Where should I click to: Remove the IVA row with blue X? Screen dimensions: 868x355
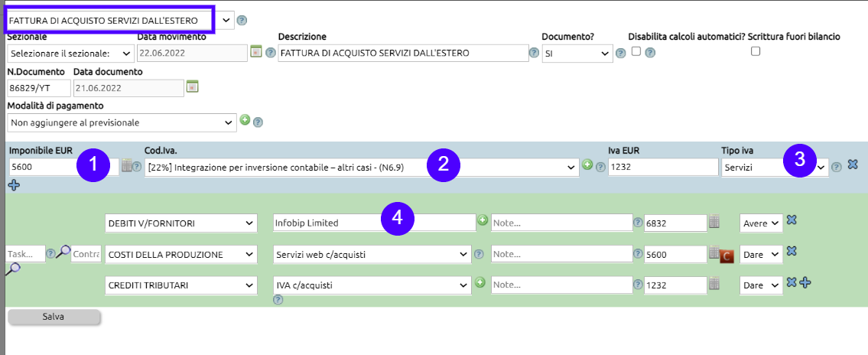tap(853, 164)
